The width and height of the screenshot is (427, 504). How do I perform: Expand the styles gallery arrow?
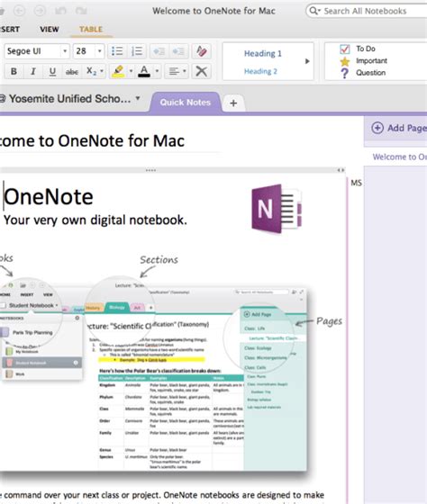coord(307,61)
